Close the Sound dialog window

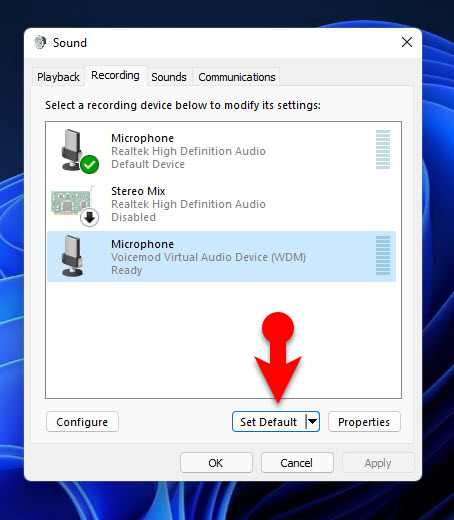click(x=407, y=42)
